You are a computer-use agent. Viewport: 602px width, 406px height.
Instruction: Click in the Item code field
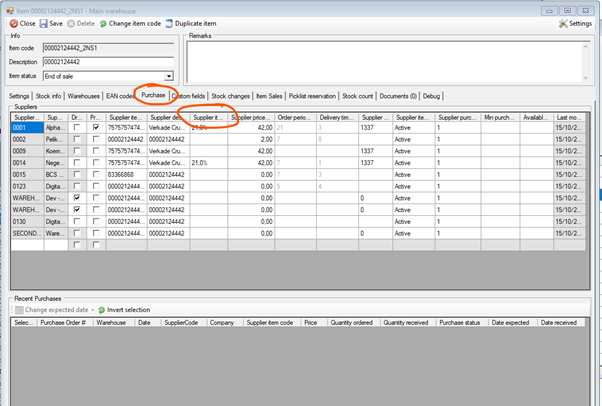click(x=108, y=48)
